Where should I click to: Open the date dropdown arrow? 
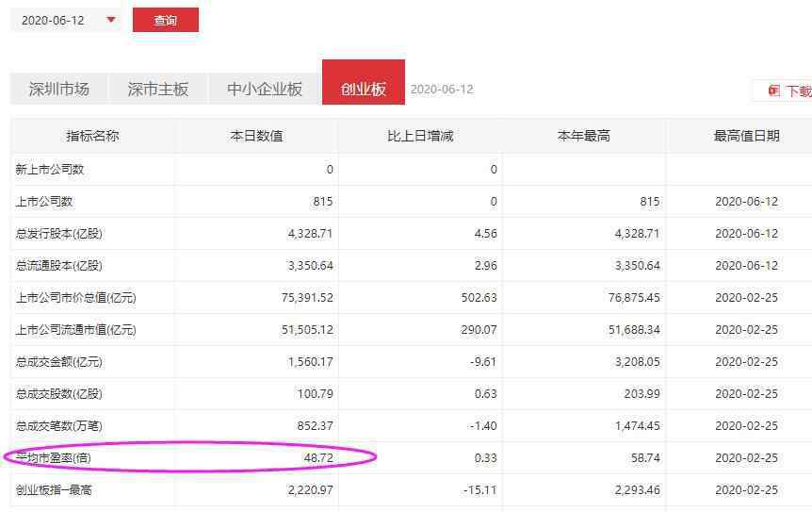tap(111, 20)
